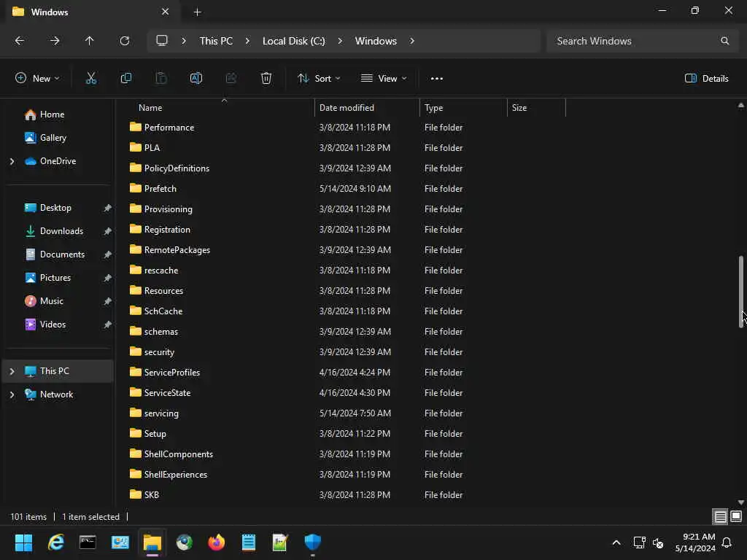The height and width of the screenshot is (560, 747).
Task: Click the muted volume tray icon
Action: (658, 542)
